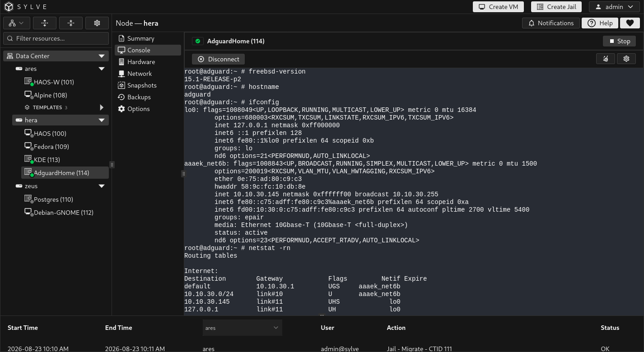Collapse the ares node
This screenshot has width=644, height=352.
pos(102,69)
